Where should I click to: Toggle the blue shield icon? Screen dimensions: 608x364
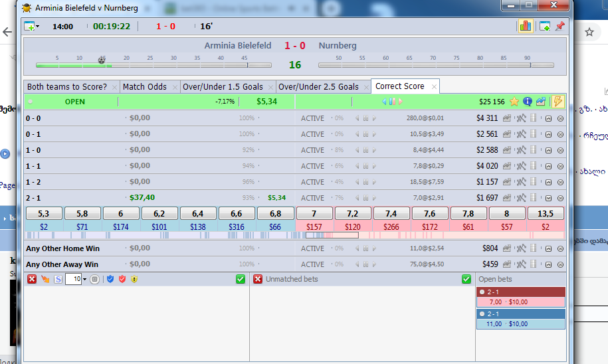[x=110, y=279]
